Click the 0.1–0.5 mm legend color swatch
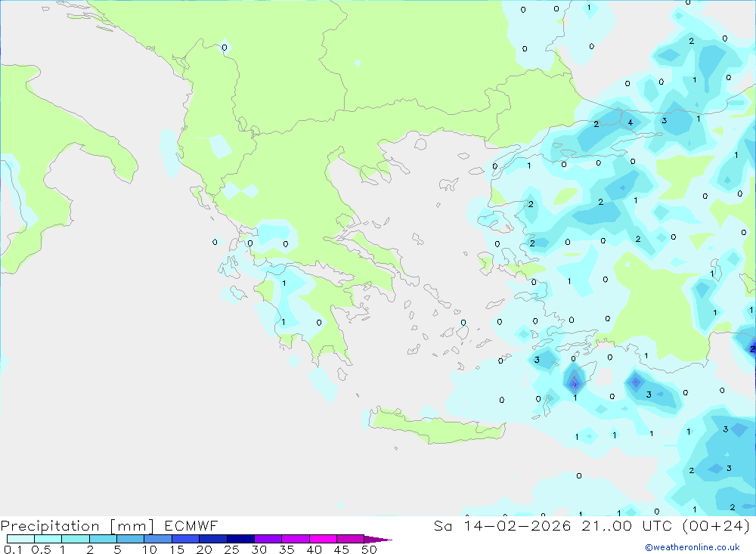This screenshot has width=756, height=554. point(20,539)
